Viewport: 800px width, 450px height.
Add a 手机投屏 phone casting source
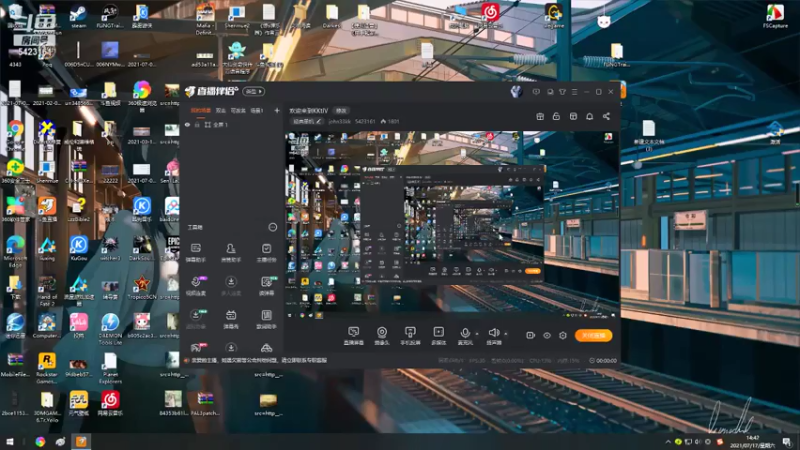[x=410, y=336]
